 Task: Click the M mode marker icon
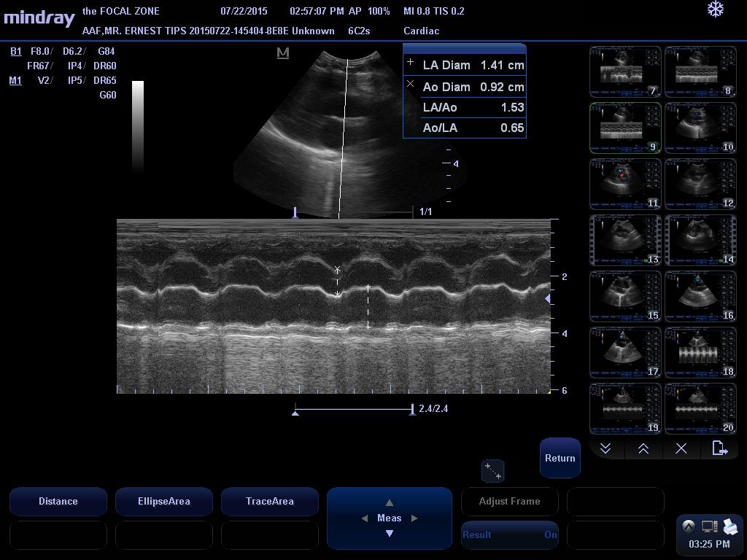pyautogui.click(x=283, y=52)
